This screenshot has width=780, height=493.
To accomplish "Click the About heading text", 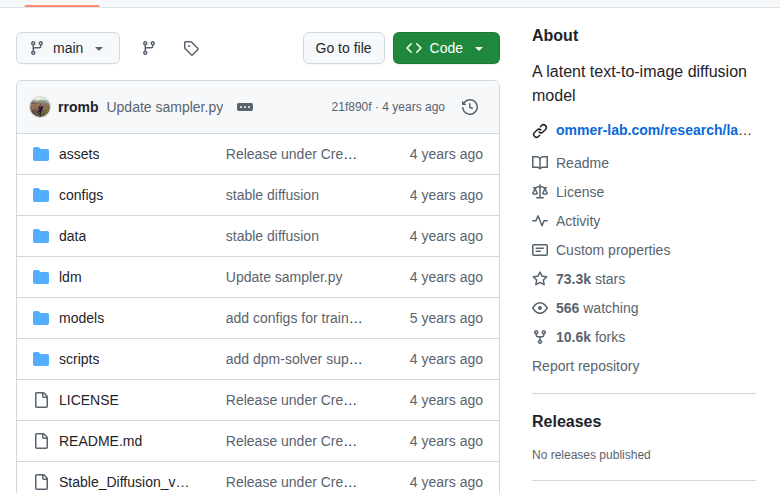I will pyautogui.click(x=555, y=35).
